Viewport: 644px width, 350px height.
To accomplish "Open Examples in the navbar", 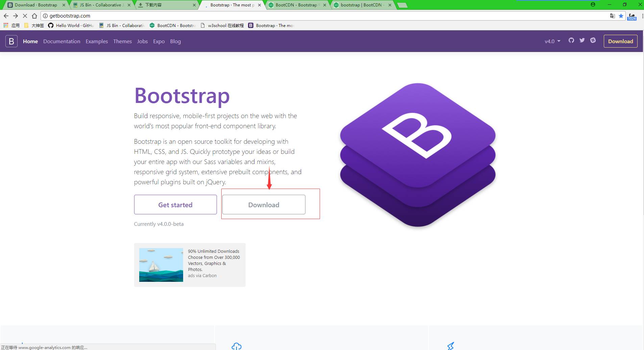I will pyautogui.click(x=97, y=41).
